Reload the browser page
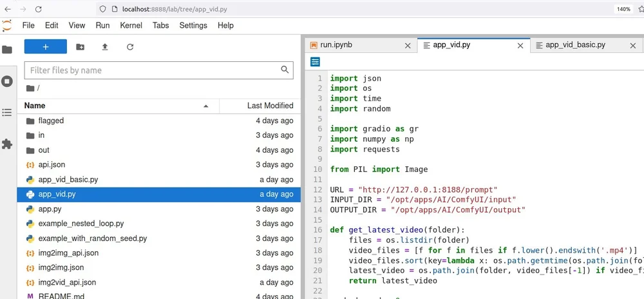This screenshot has height=299, width=644. coord(38,9)
